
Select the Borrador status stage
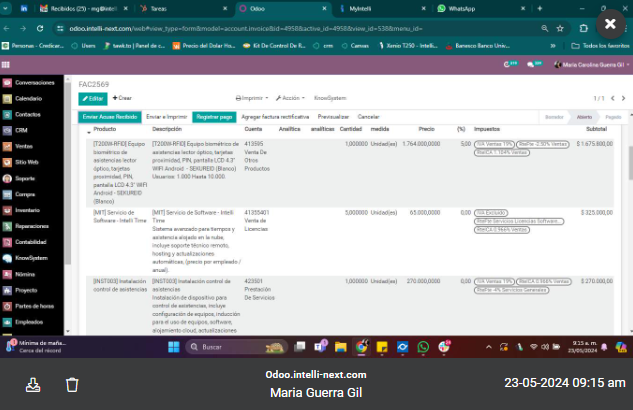coord(554,117)
